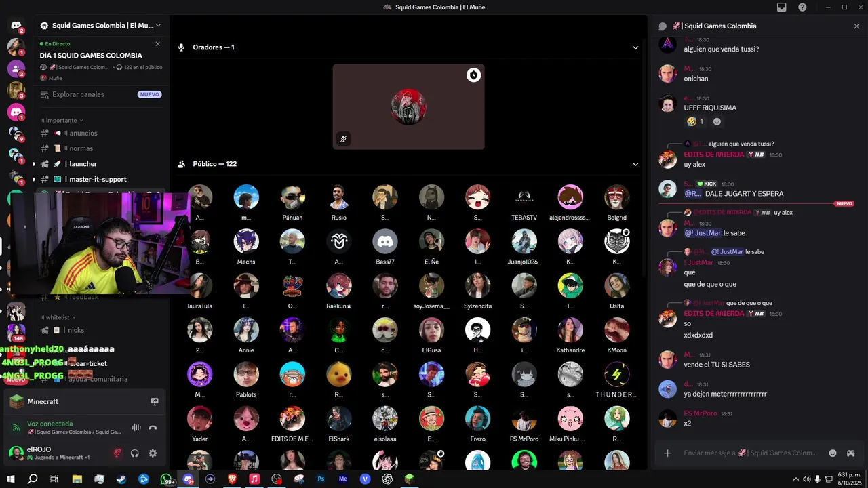This screenshot has height=488, width=868.
Task: Select audience member Mechs
Action: click(x=246, y=246)
